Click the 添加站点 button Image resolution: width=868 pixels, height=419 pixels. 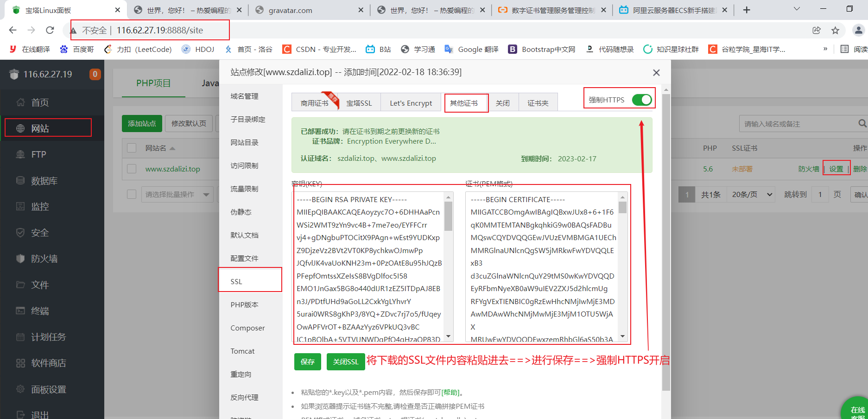142,123
